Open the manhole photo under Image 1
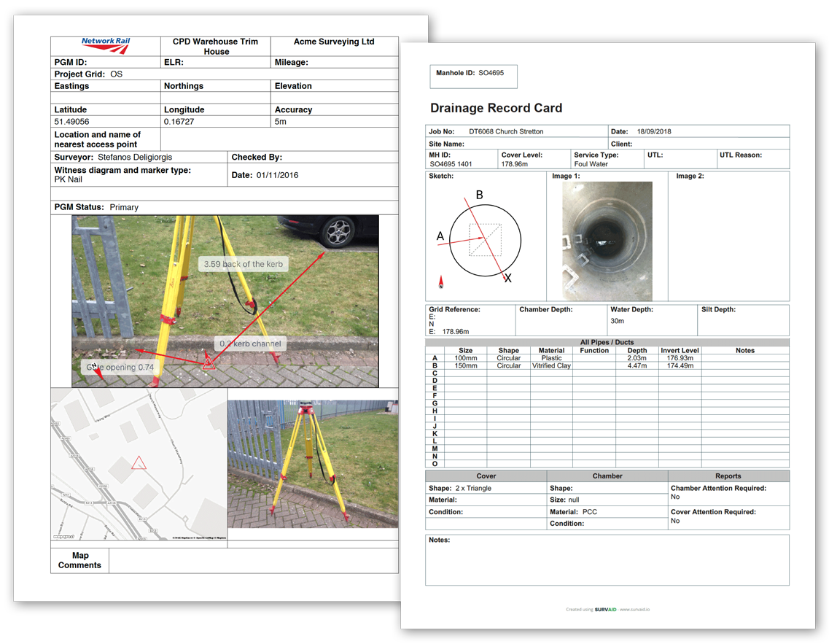Viewport: 829px width, 644px height. click(x=607, y=241)
